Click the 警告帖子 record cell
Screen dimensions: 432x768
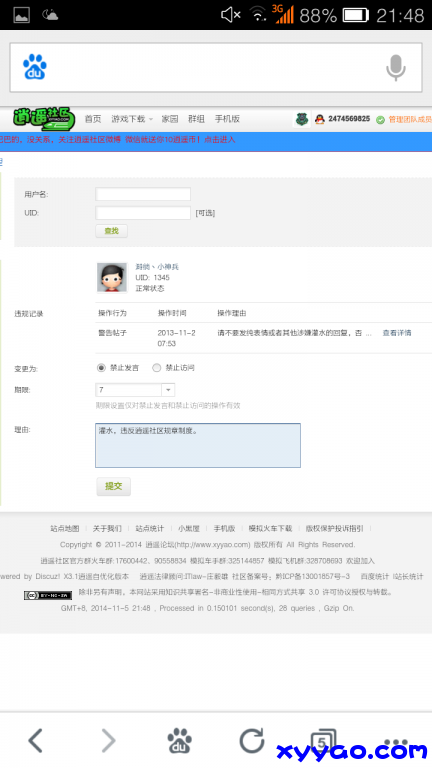point(113,333)
